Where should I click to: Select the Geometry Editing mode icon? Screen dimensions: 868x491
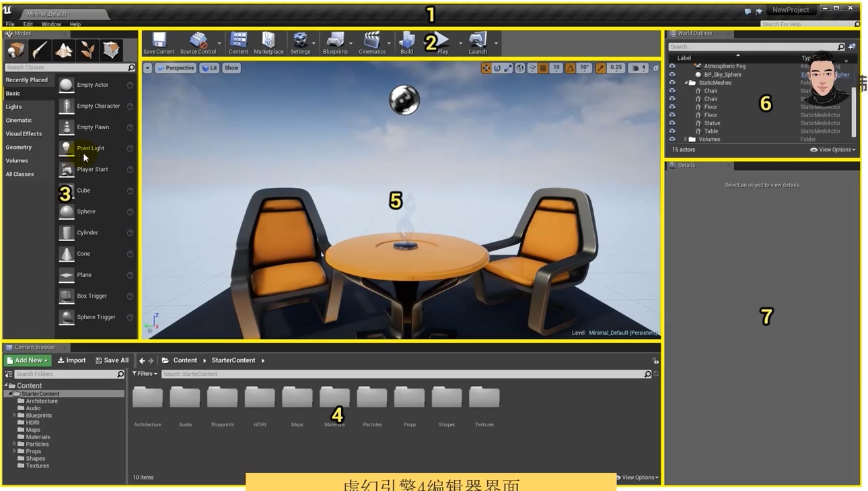click(112, 50)
